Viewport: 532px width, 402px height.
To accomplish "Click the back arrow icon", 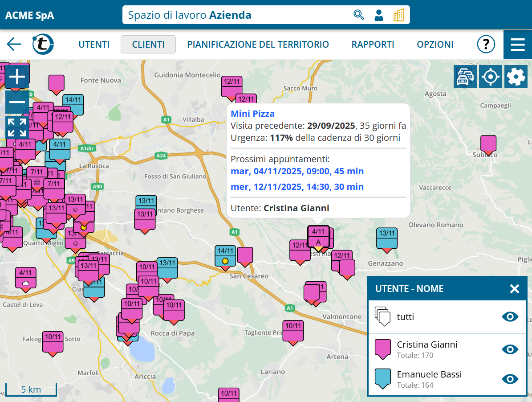I will click(x=14, y=44).
